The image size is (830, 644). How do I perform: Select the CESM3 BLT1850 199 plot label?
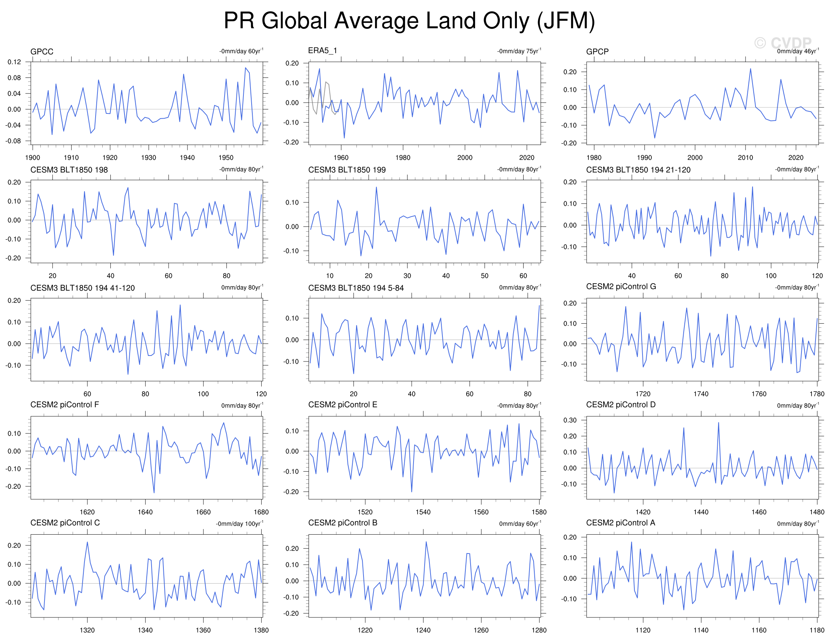(346, 170)
